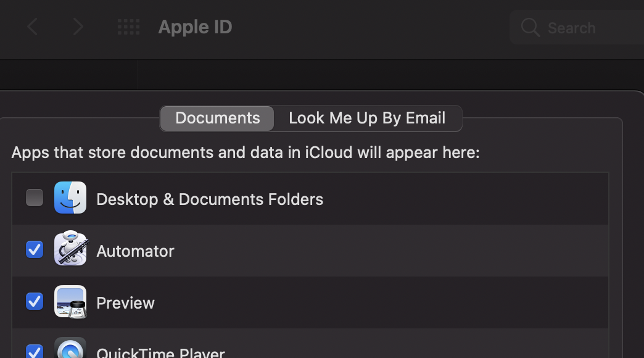Uncheck the QuickTime Player checkbox
The image size is (644, 358).
click(x=35, y=351)
